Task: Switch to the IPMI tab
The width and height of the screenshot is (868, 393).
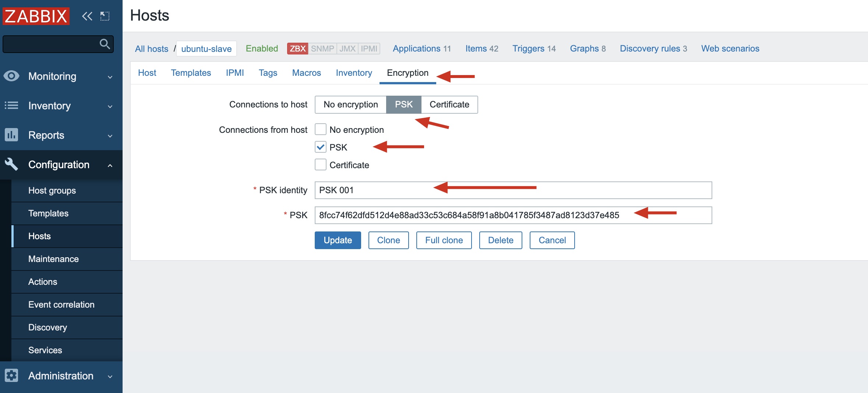Action: pyautogui.click(x=235, y=73)
